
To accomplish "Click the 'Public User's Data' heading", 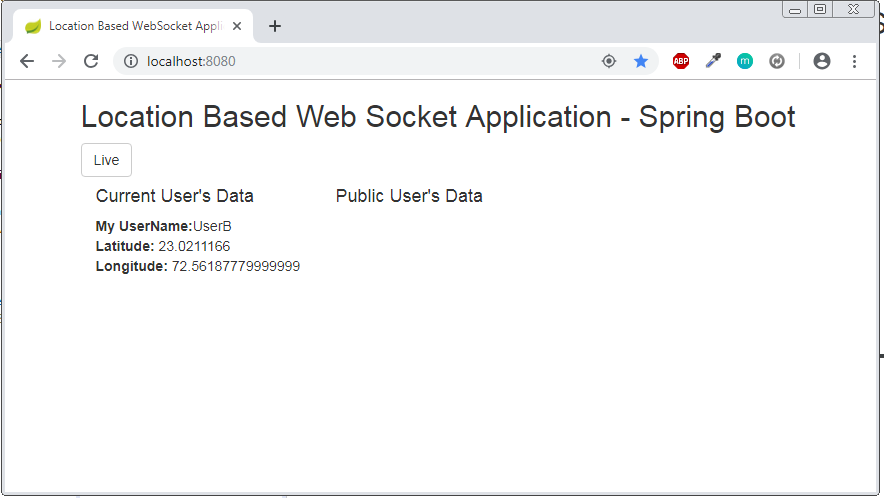I will click(409, 196).
